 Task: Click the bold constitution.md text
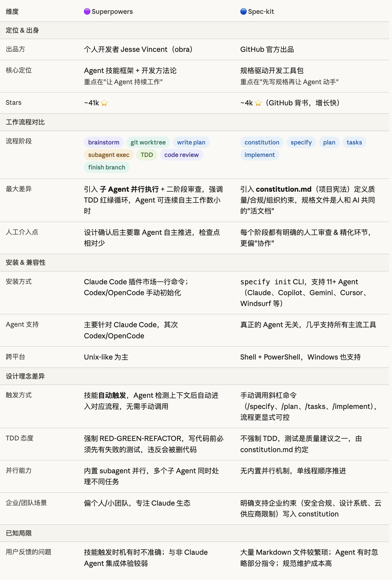click(x=284, y=189)
